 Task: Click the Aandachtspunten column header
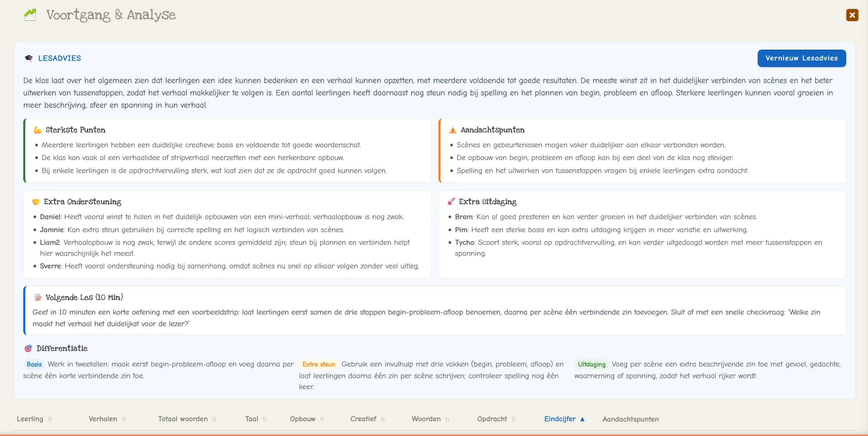(x=630, y=419)
